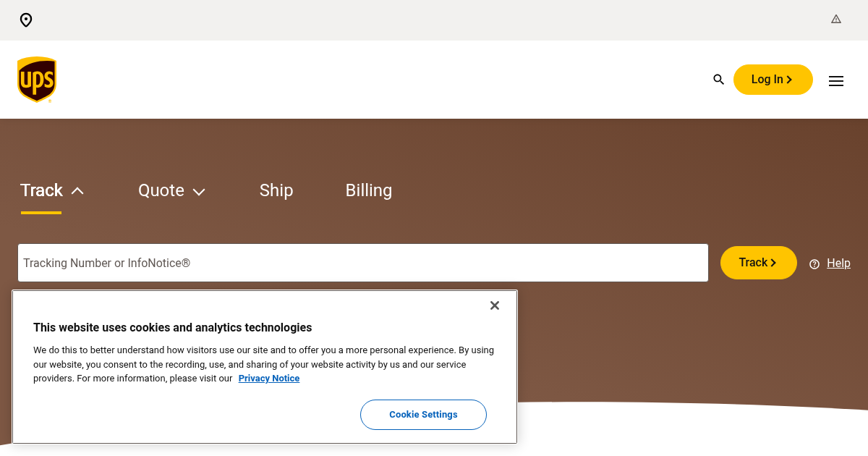Select the Track tab

coord(41,190)
